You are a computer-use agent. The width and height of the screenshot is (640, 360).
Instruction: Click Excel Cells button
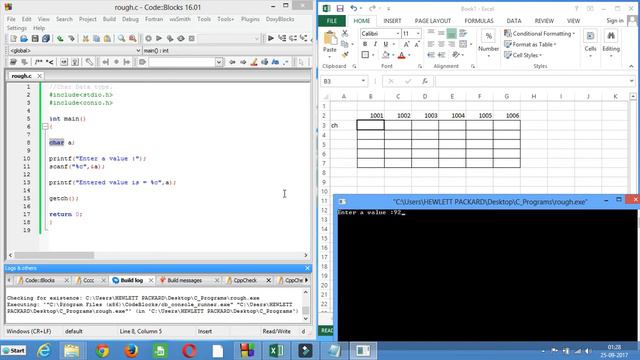click(x=590, y=43)
